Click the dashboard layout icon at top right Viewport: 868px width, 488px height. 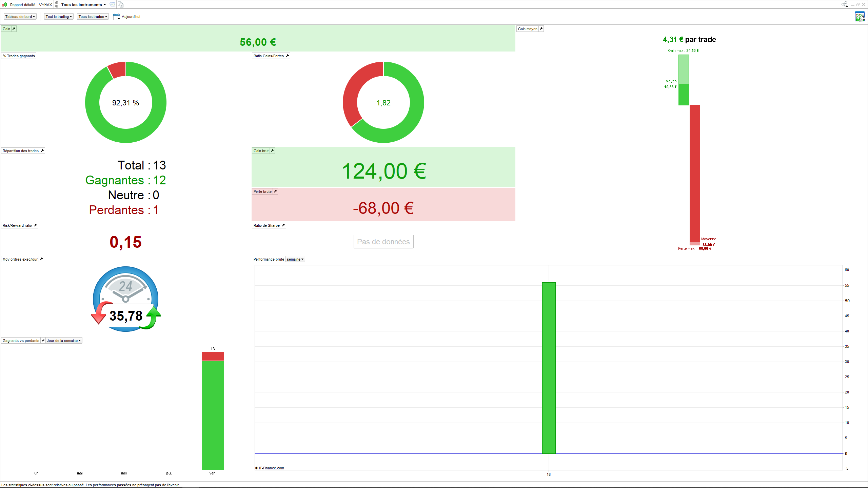point(860,17)
